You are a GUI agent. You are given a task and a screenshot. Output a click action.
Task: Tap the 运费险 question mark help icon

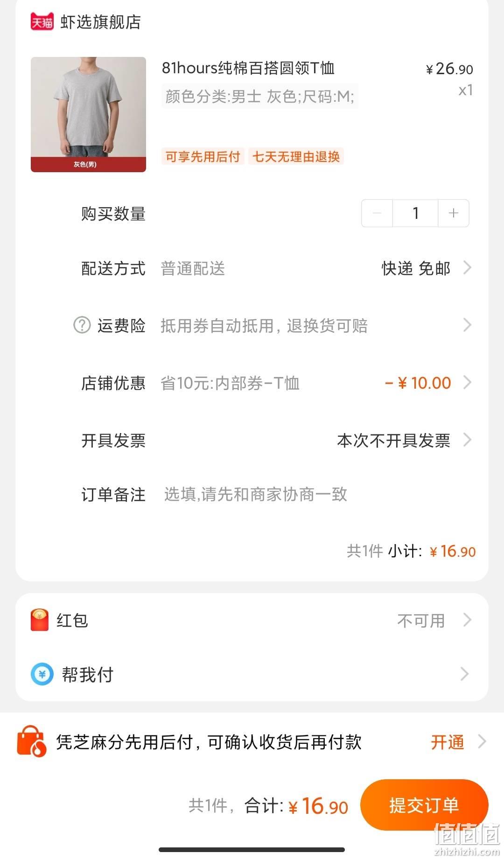82,325
